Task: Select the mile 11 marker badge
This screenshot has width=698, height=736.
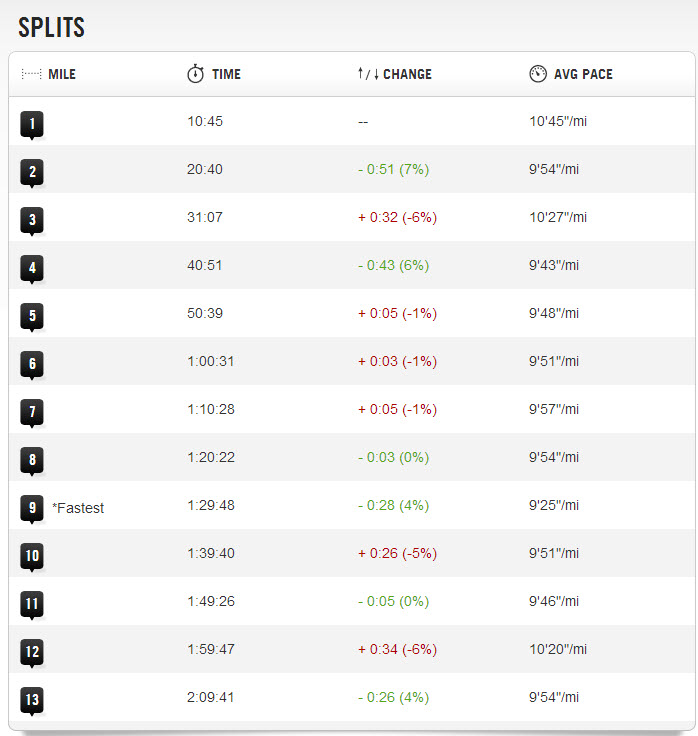Action: pos(32,604)
